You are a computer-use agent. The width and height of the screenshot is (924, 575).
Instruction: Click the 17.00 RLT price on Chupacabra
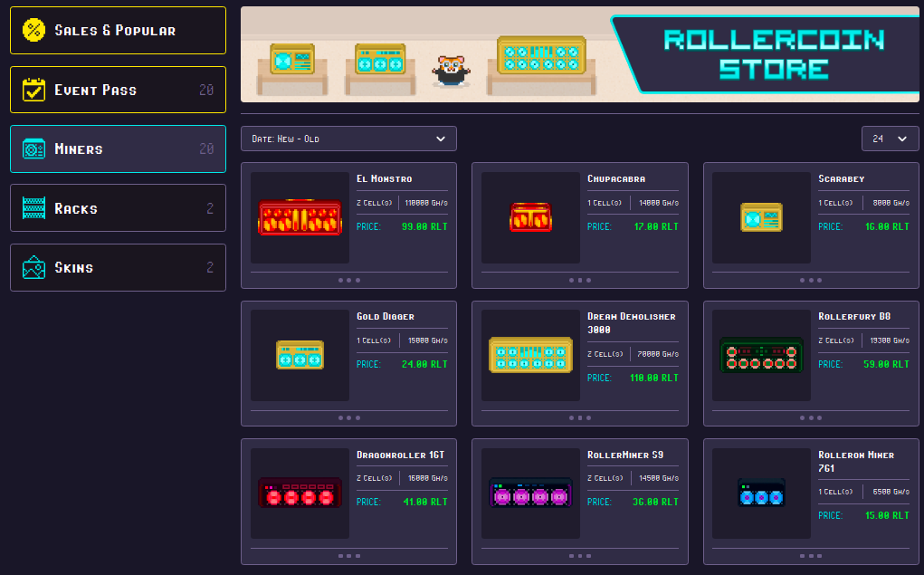[656, 226]
